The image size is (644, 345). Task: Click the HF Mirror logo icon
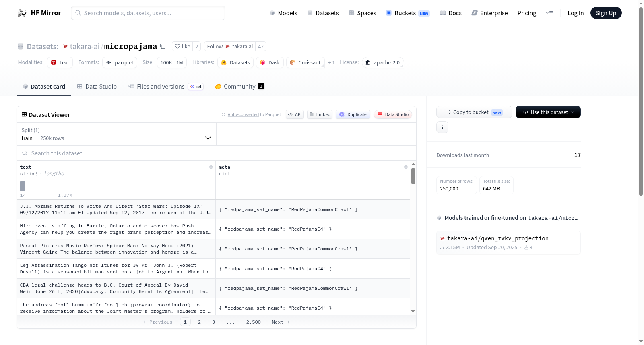(22, 13)
